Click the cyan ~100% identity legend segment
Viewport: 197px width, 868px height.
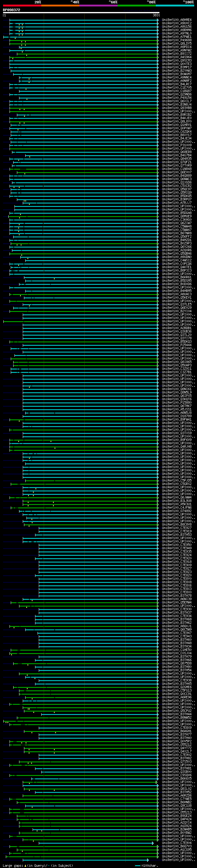(x=175, y=6)
